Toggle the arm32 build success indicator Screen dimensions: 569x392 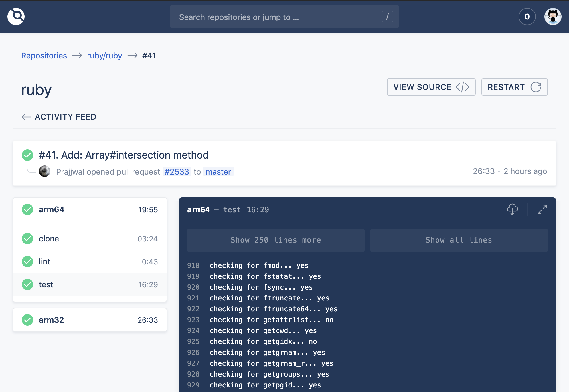coord(27,319)
